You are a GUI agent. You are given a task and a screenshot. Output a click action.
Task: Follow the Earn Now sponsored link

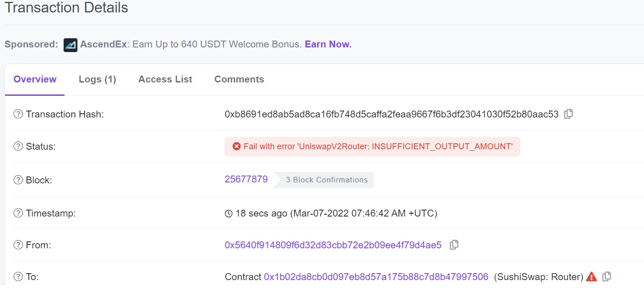[328, 44]
